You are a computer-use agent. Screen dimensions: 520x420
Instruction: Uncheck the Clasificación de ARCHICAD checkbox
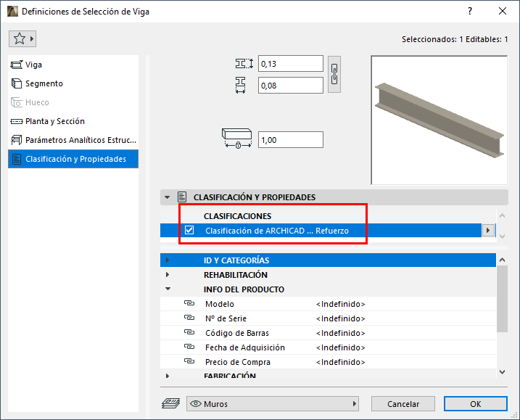(x=190, y=231)
